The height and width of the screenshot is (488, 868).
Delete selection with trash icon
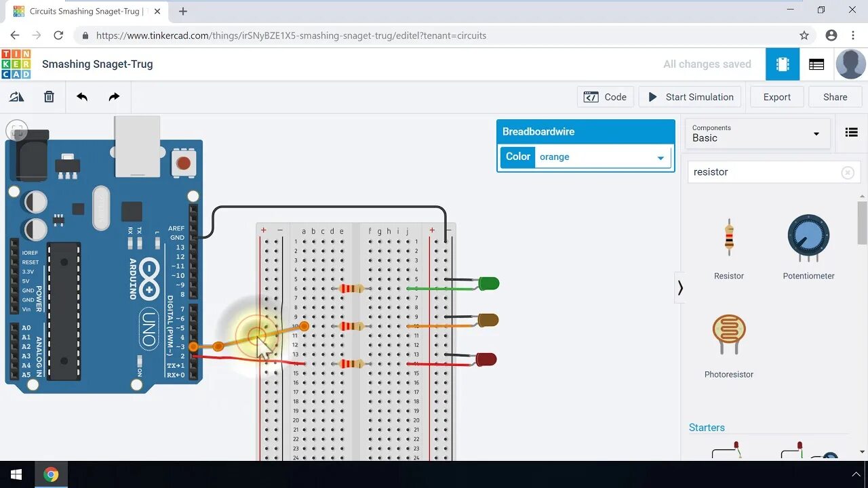[x=49, y=97]
